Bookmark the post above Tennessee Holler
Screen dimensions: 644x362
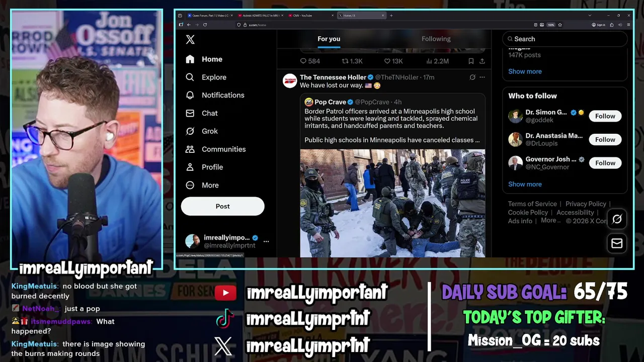click(471, 61)
